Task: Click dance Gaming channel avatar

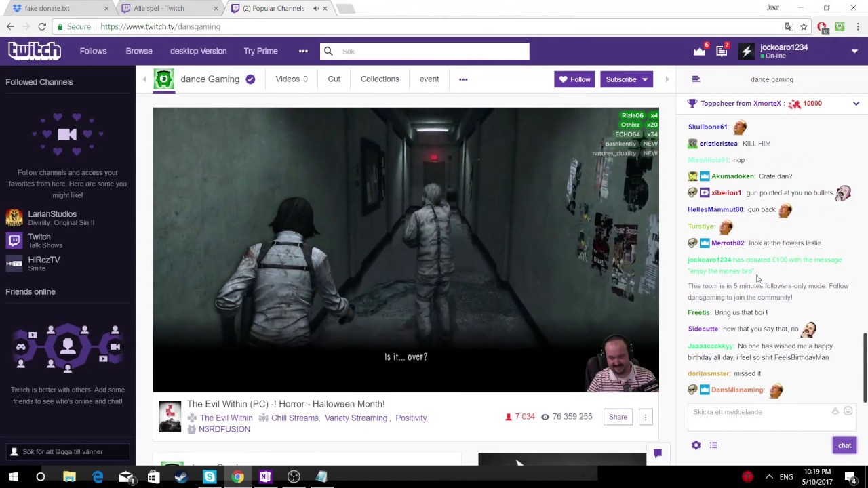Action: (163, 79)
